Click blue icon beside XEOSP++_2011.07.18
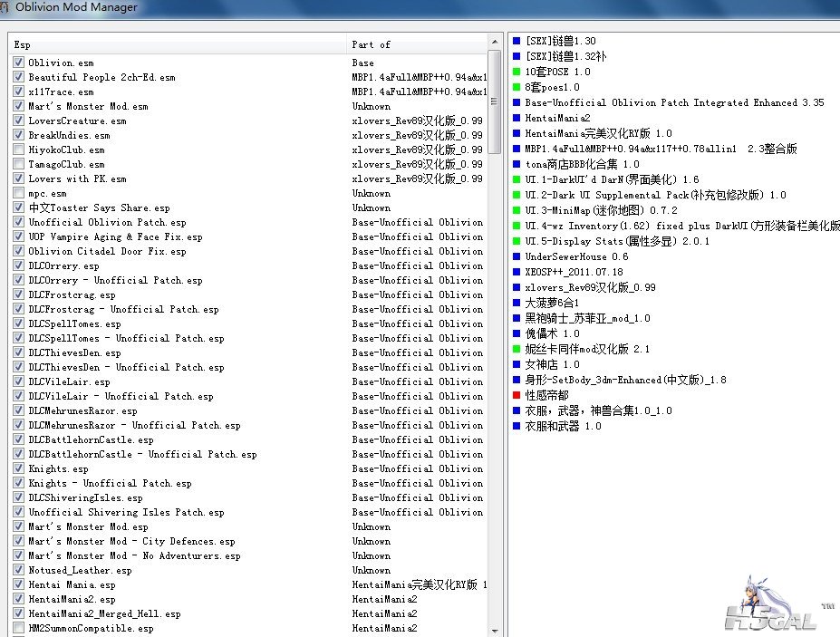The height and width of the screenshot is (637, 840). click(x=517, y=272)
